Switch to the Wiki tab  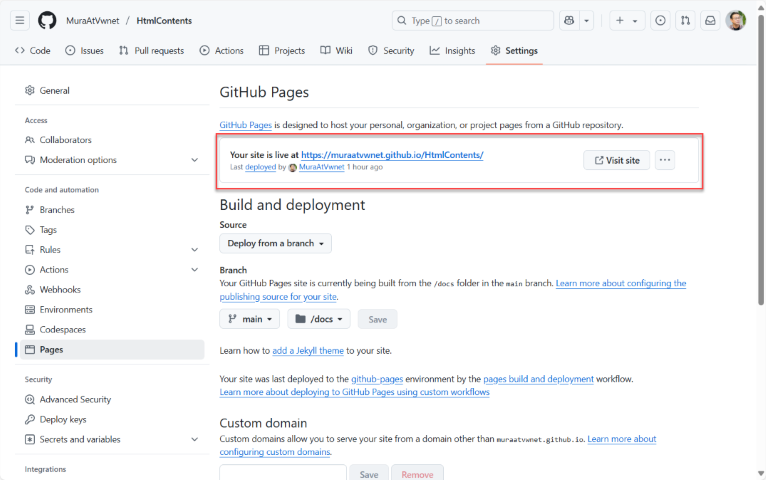(x=336, y=50)
